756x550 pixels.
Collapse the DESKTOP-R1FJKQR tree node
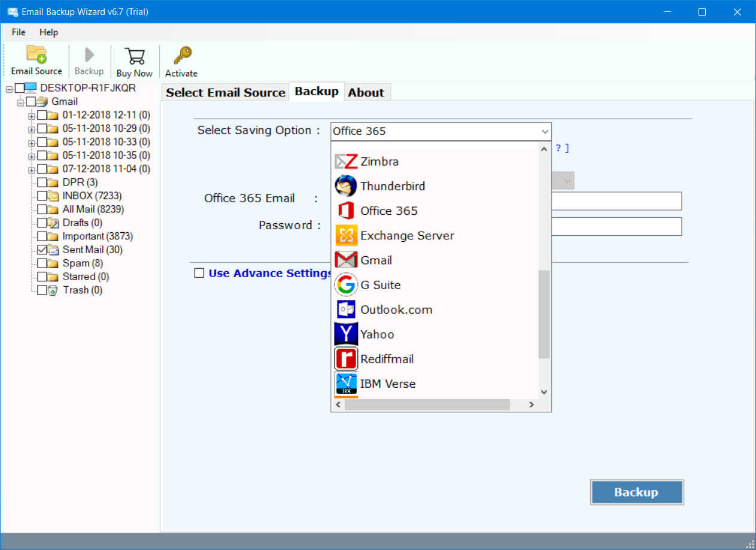click(x=9, y=89)
